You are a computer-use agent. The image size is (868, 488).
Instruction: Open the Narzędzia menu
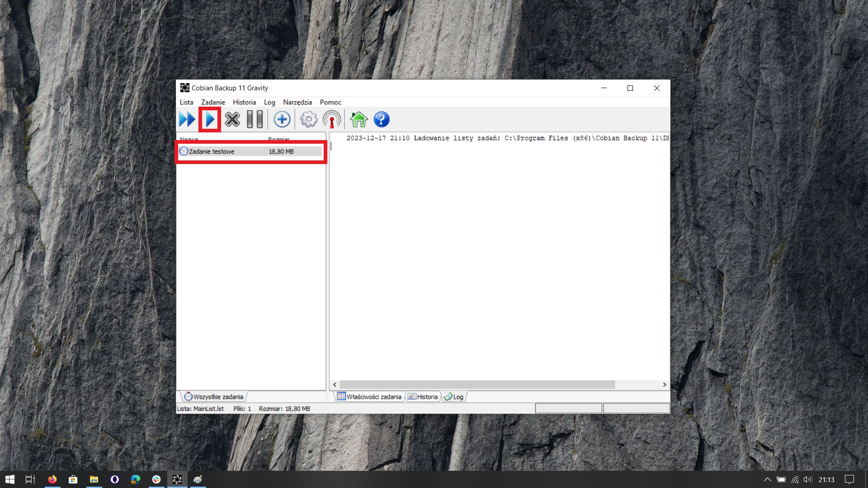pyautogui.click(x=297, y=102)
